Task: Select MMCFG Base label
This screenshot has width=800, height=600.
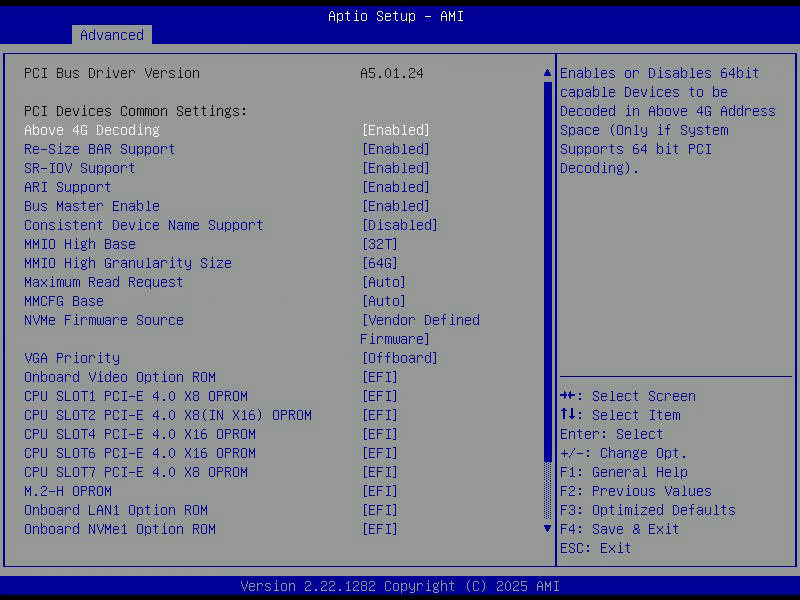Action: (x=64, y=301)
